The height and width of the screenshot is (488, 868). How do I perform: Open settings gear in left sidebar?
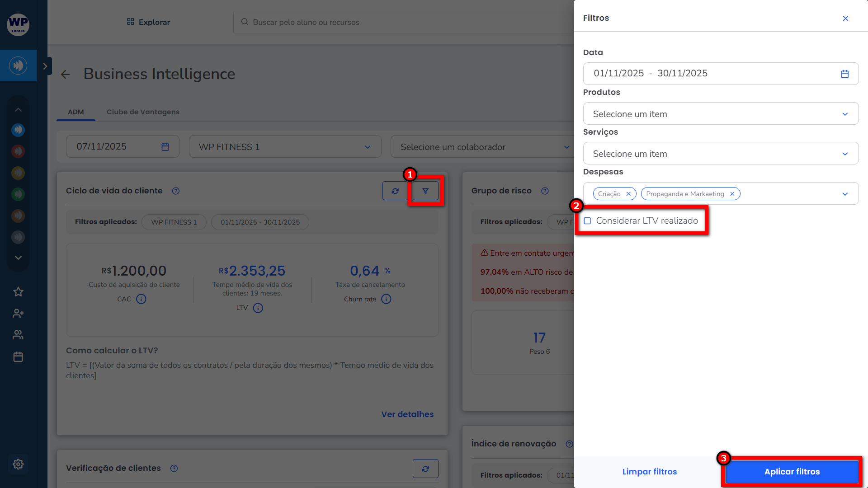[x=18, y=464]
